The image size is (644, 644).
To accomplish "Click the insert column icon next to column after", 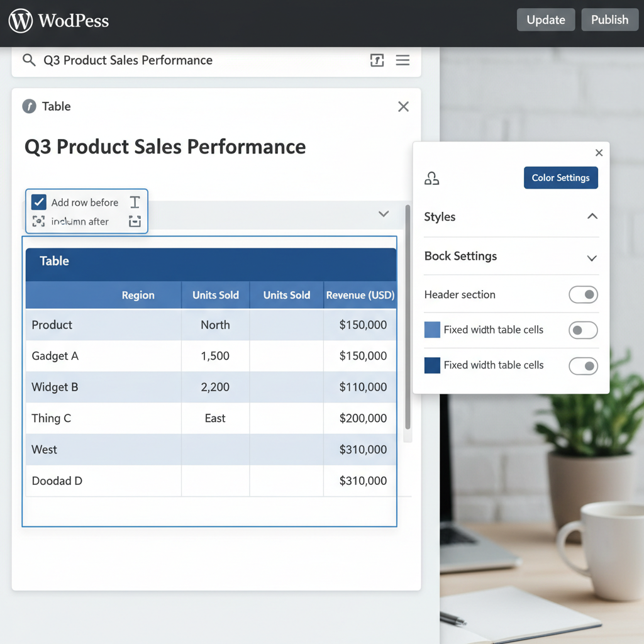I will click(135, 221).
